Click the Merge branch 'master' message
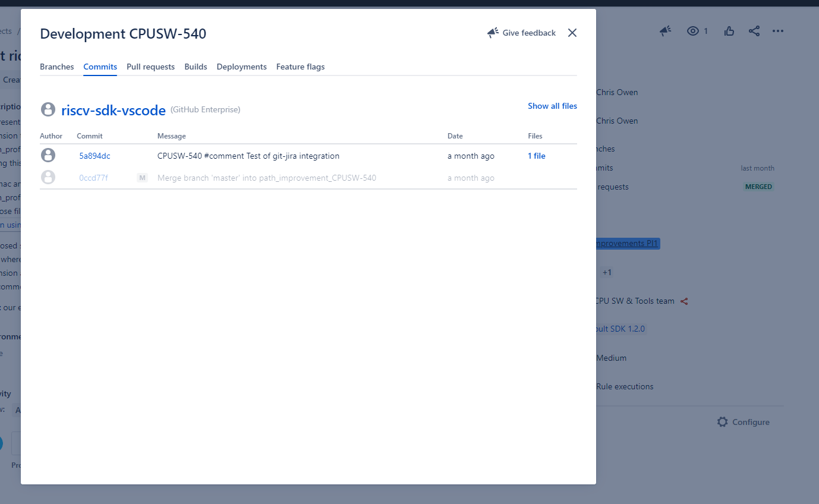 (x=267, y=178)
